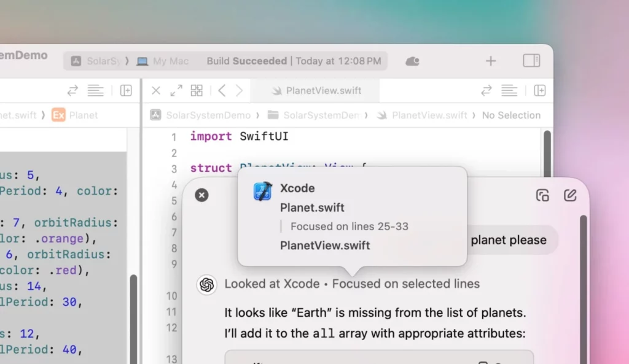The height and width of the screenshot is (364, 629).
Task: Click the 'struct' keyword on line 3
Action: [x=211, y=168]
